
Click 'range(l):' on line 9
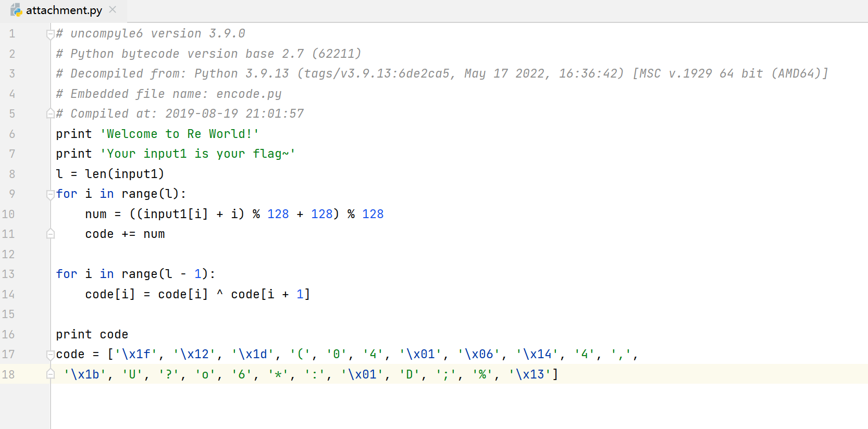tap(154, 194)
